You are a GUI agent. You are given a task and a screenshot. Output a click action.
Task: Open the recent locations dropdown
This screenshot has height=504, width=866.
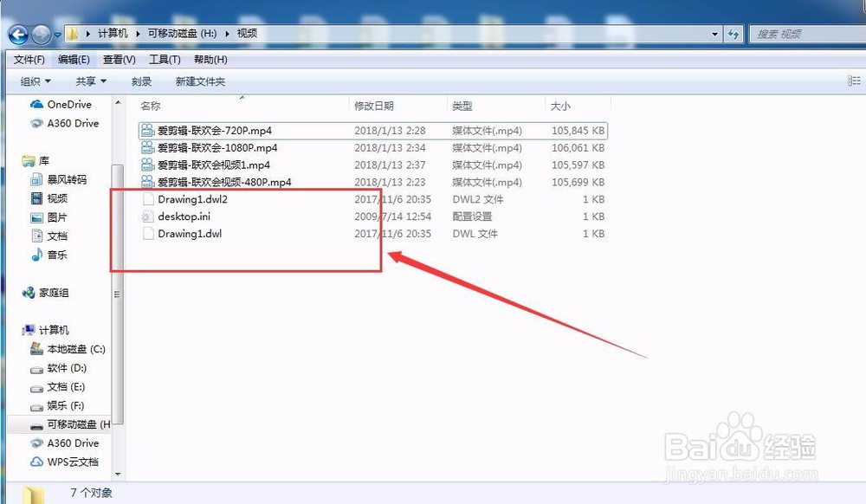[57, 36]
